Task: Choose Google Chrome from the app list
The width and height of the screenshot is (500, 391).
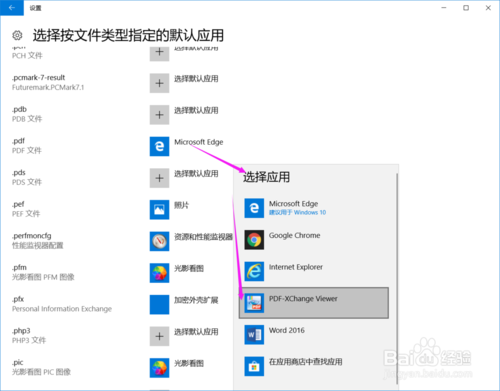Action: pyautogui.click(x=314, y=240)
